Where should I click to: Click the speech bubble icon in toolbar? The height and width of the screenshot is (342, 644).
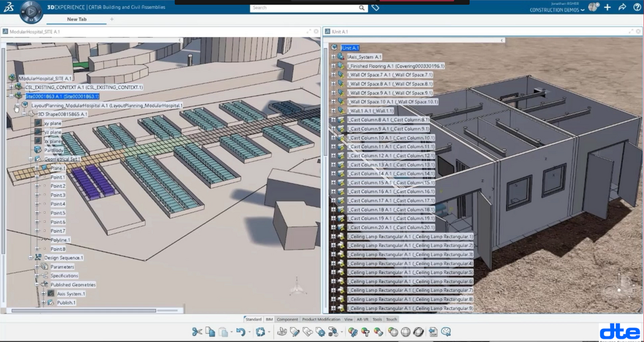[446, 332]
